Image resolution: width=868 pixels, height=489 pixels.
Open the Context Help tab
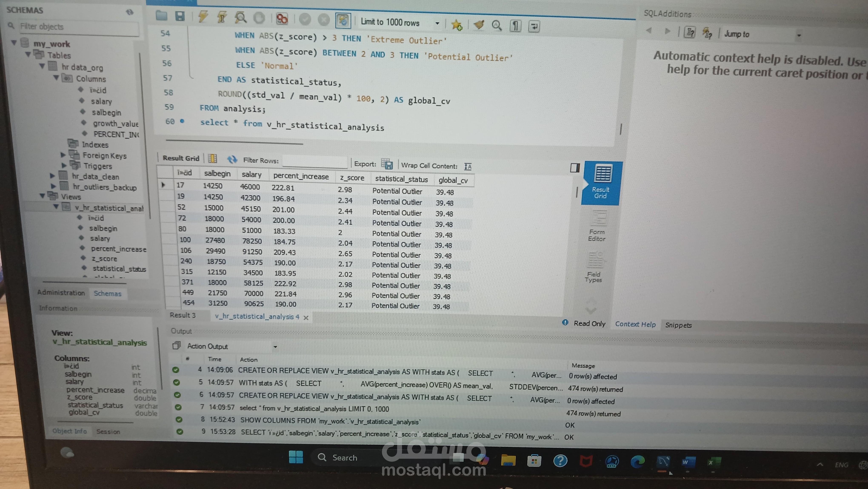635,324
